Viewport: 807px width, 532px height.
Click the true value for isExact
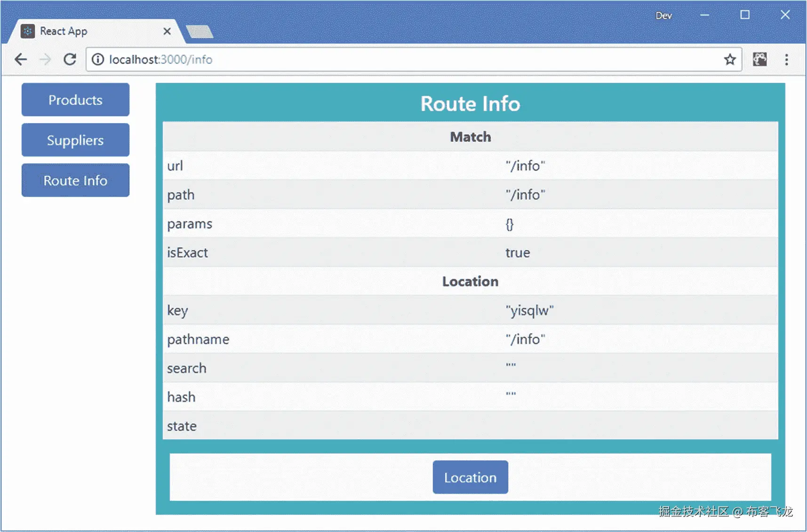pos(518,253)
